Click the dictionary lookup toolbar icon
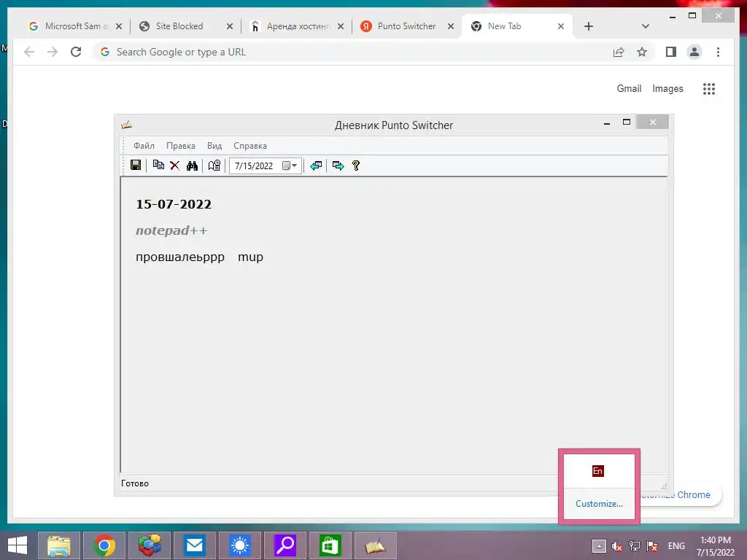Image resolution: width=747 pixels, height=560 pixels. [x=214, y=166]
